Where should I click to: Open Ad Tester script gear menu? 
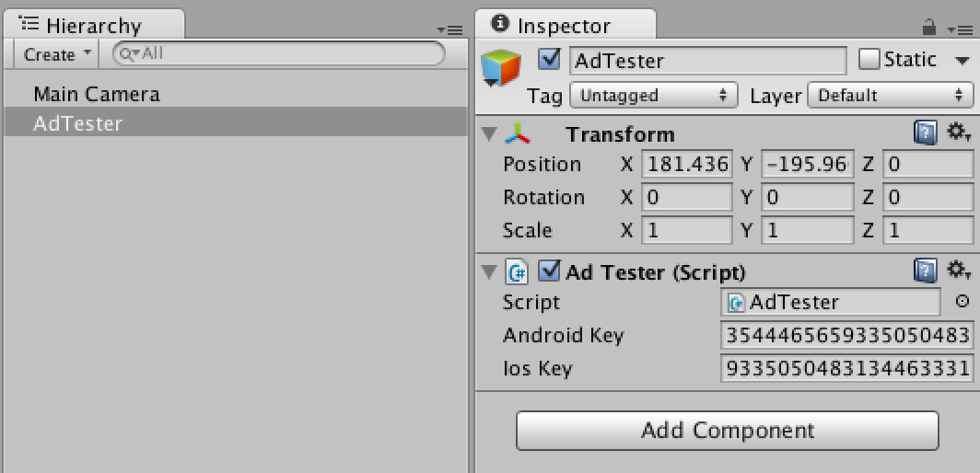(x=959, y=271)
